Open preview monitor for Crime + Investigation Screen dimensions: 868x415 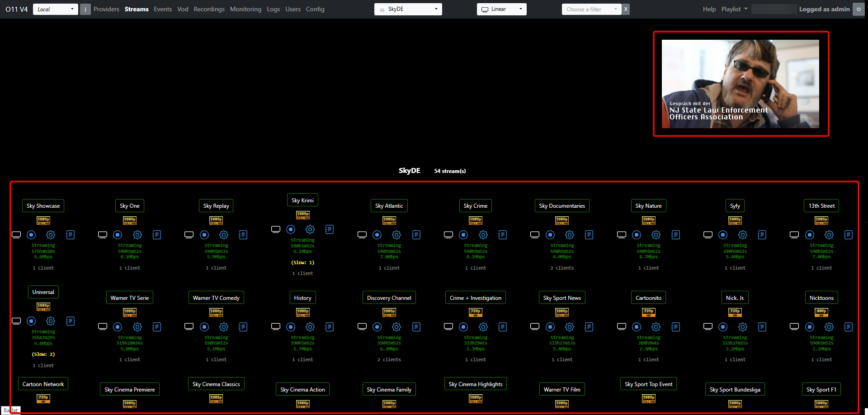(448, 326)
